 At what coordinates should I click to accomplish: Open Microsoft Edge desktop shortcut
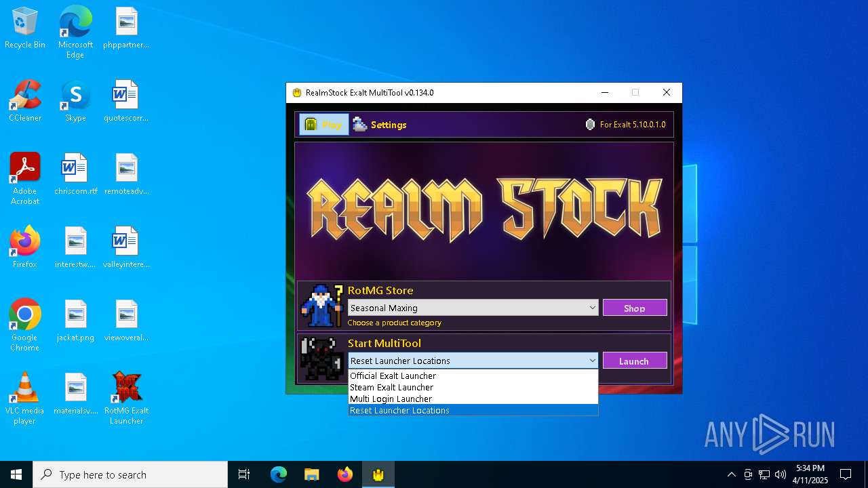75,32
